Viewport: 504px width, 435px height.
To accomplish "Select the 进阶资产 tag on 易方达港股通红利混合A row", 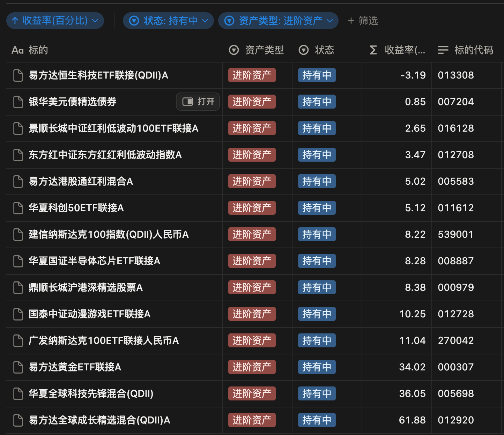I will [252, 181].
